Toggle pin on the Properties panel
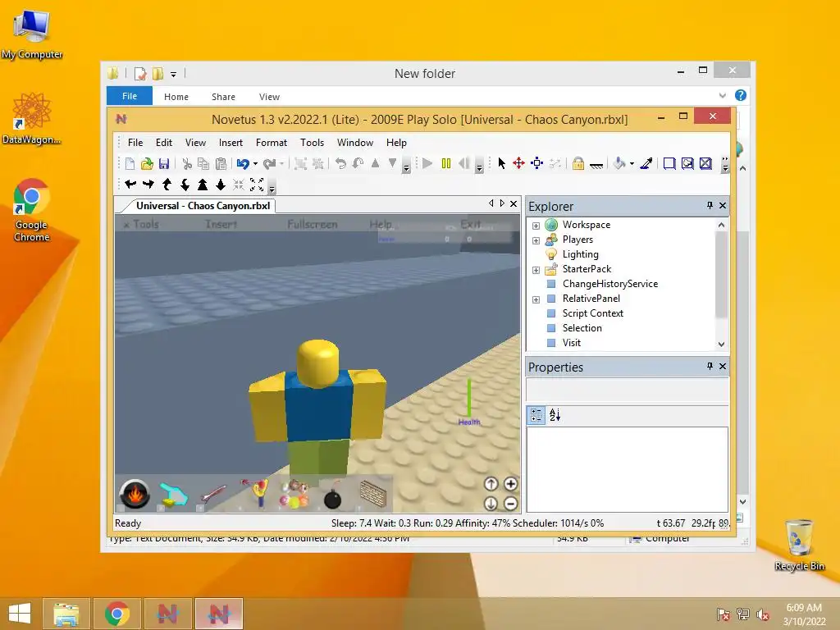The image size is (840, 630). (x=710, y=366)
